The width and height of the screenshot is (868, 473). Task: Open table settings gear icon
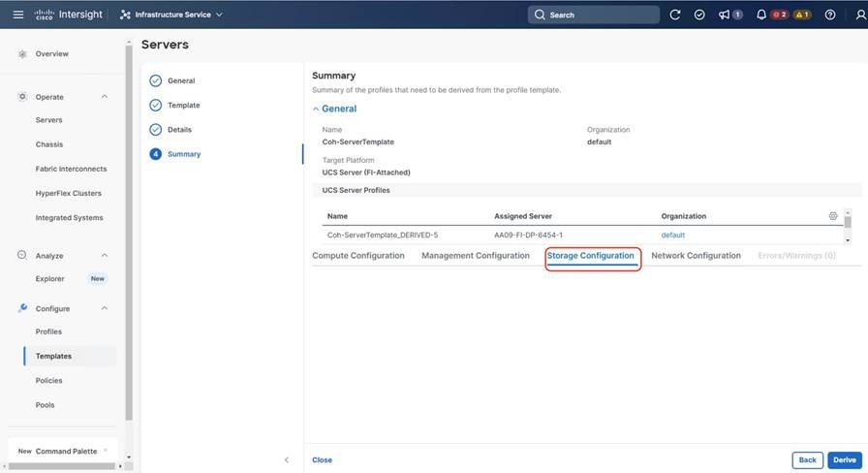832,216
